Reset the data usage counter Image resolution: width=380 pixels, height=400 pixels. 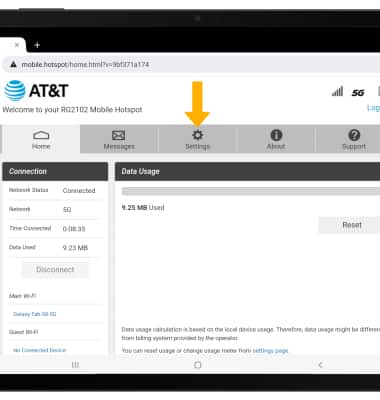pyautogui.click(x=352, y=225)
